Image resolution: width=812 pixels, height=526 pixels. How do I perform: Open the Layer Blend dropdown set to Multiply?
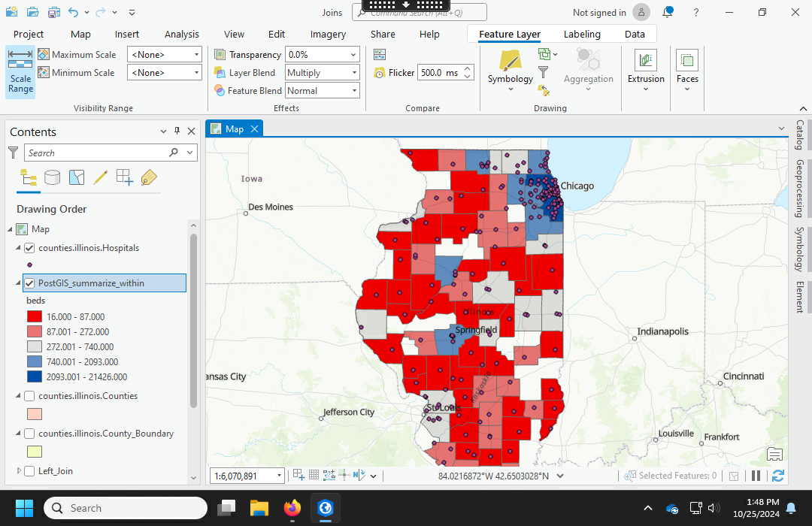click(x=323, y=73)
